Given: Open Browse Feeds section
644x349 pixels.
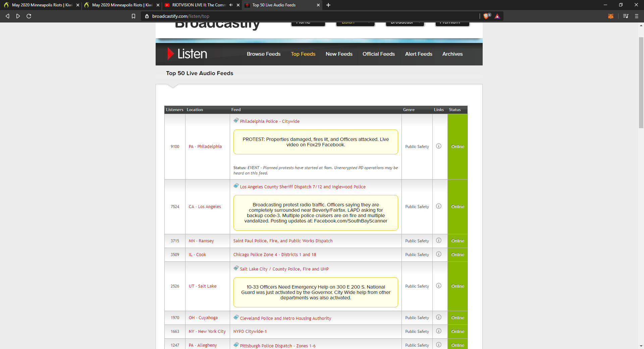Looking at the screenshot, I should (264, 54).
